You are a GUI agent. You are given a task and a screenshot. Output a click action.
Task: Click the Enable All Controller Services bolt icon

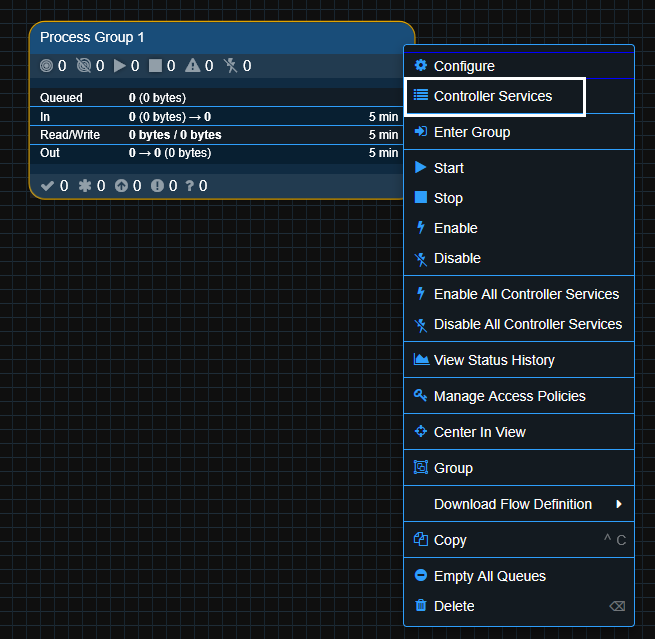point(421,294)
